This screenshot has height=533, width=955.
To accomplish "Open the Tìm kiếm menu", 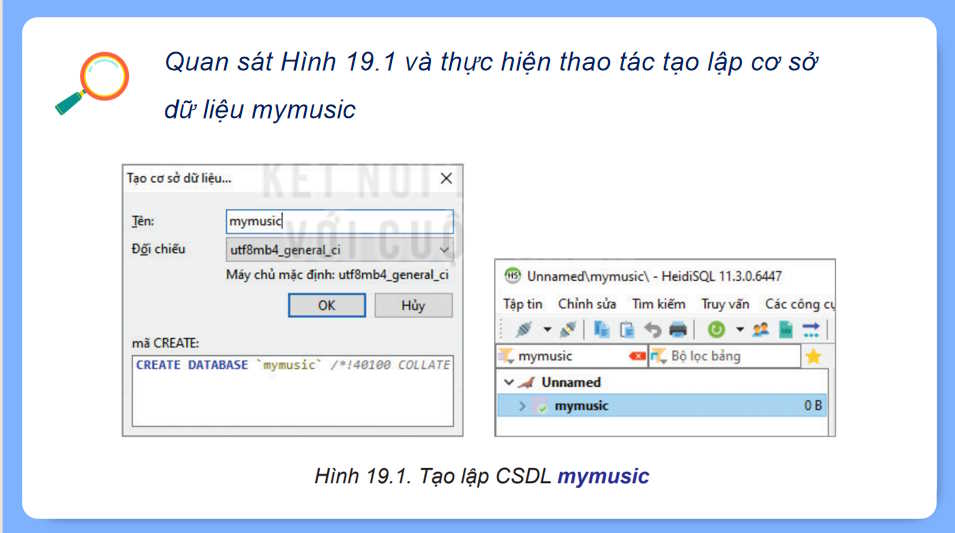I will pos(658,303).
